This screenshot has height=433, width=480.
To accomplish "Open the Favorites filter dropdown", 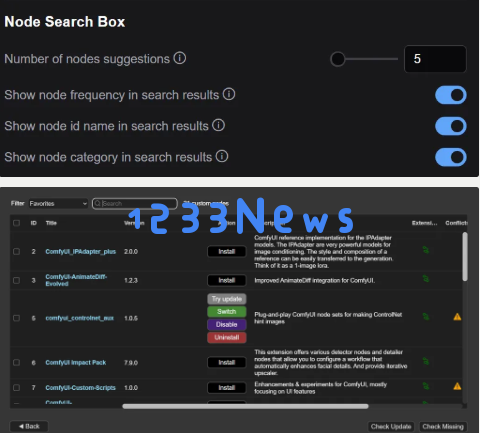I will (x=58, y=203).
